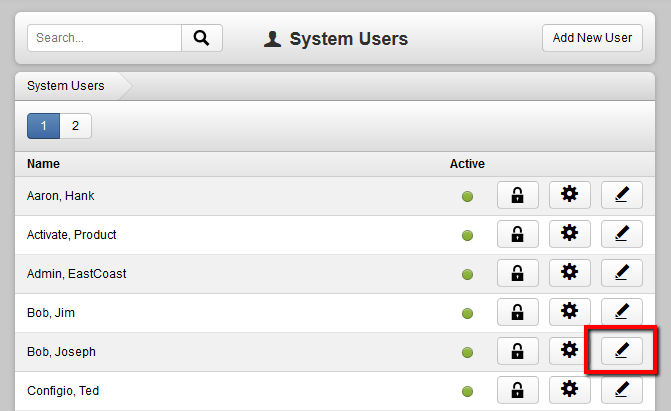671x411 pixels.
Task: Edit Configio, Ted via pencil icon
Action: (622, 390)
